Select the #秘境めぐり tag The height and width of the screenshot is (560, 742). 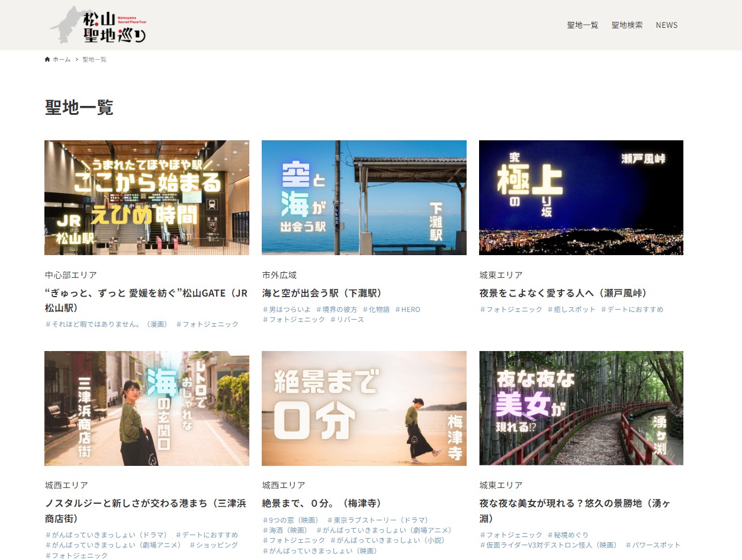pyautogui.click(x=568, y=535)
